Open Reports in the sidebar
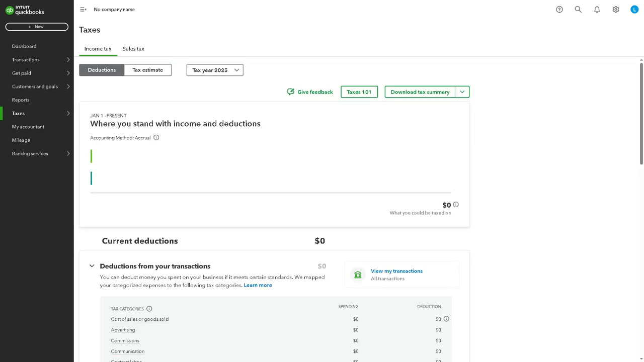644x362 pixels. [x=21, y=100]
